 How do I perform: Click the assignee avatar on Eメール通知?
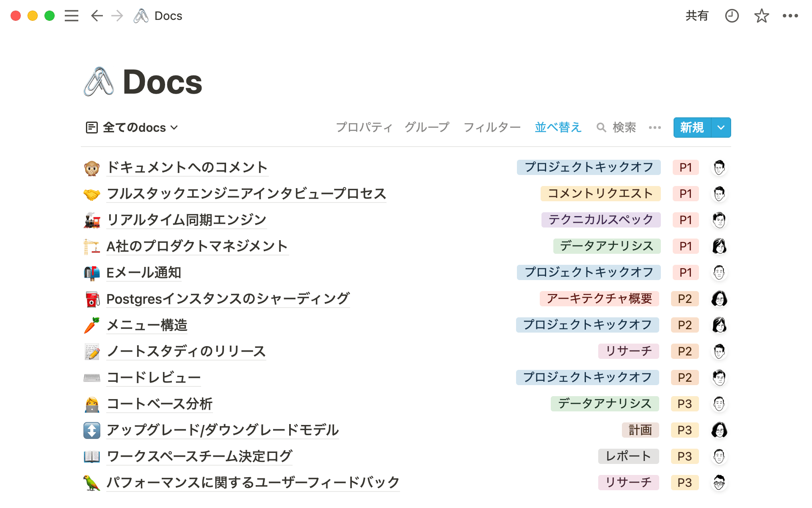coord(719,272)
